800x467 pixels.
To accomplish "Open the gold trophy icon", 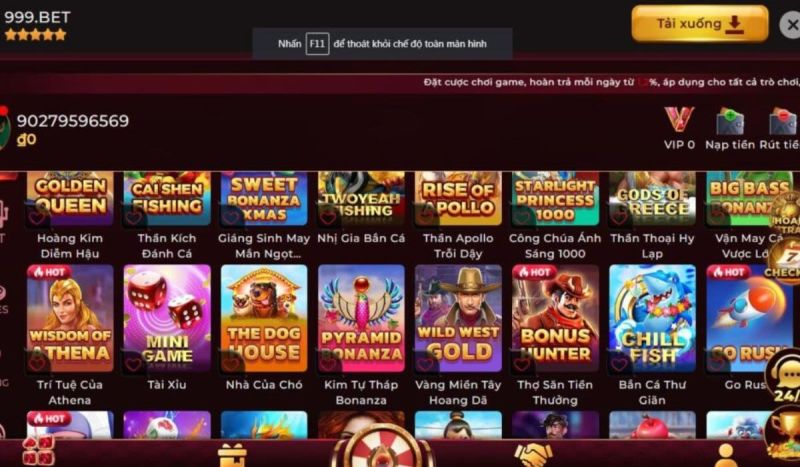I will pyautogui.click(x=785, y=436).
